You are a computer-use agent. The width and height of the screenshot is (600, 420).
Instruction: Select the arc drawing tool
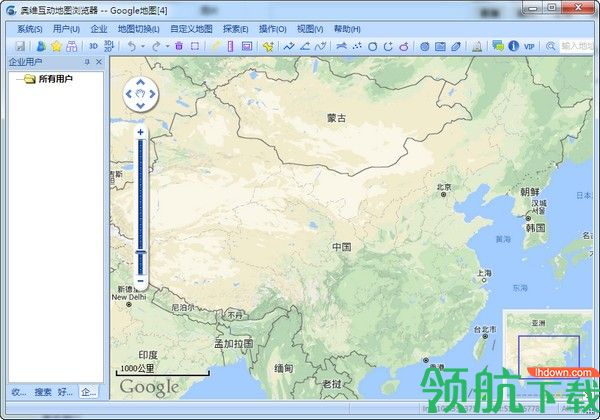tap(388, 46)
